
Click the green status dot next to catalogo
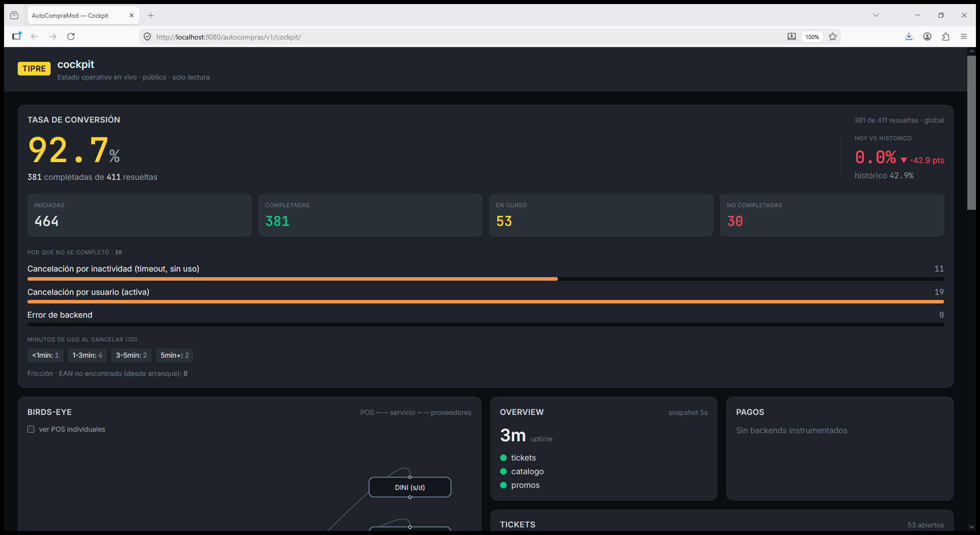click(503, 471)
